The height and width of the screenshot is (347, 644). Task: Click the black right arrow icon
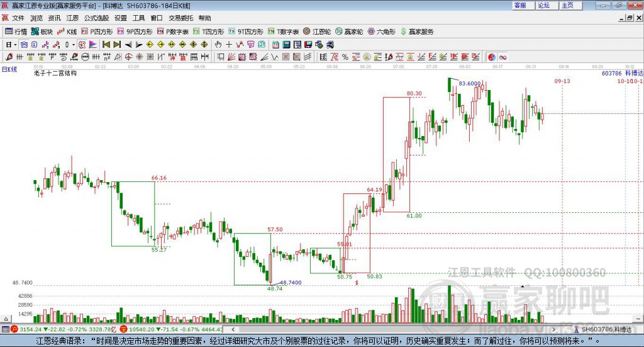(x=139, y=45)
